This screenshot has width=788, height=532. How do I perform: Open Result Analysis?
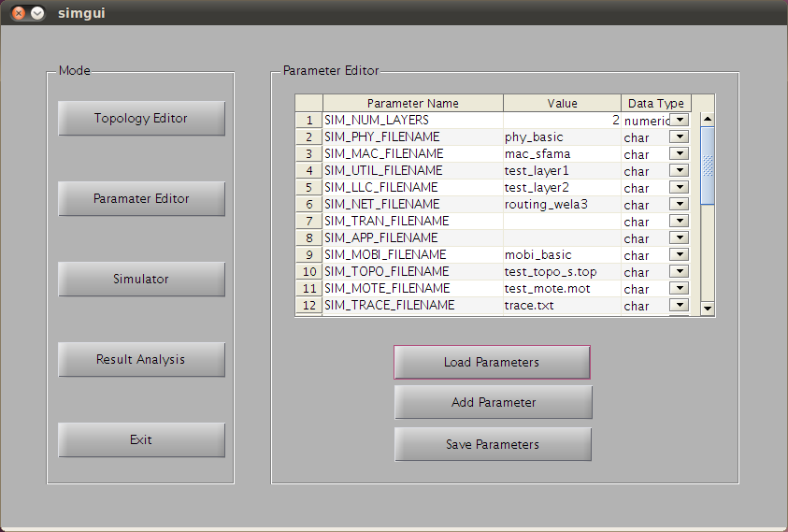coord(141,360)
